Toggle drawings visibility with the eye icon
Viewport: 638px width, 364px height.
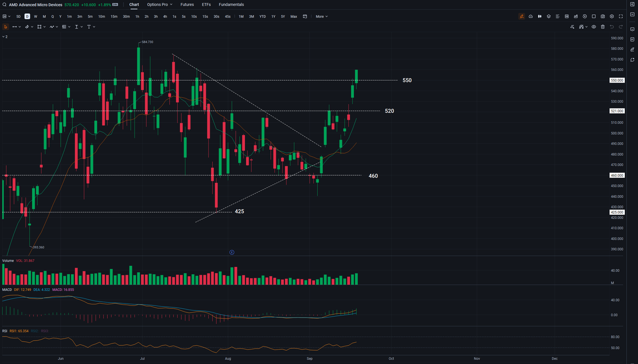[x=594, y=27]
